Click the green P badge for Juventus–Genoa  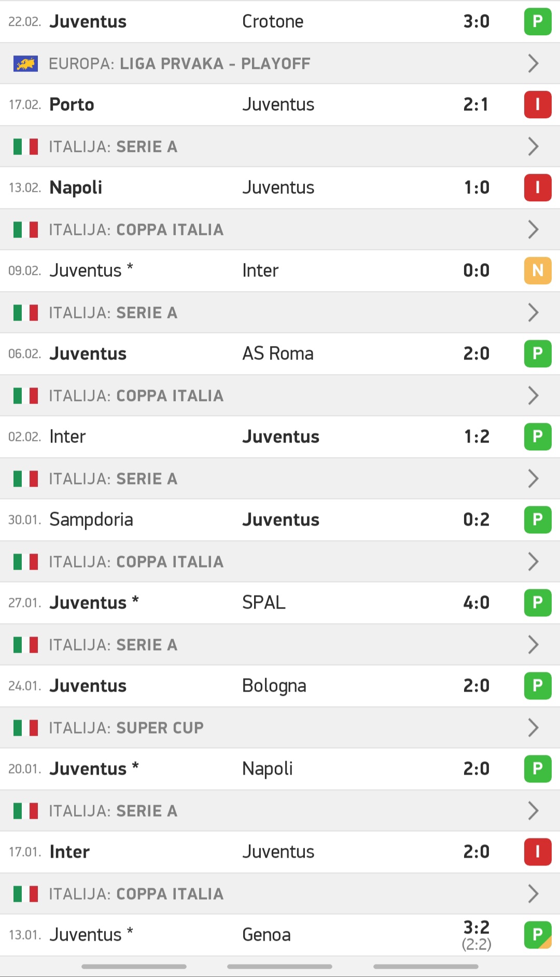tap(538, 935)
